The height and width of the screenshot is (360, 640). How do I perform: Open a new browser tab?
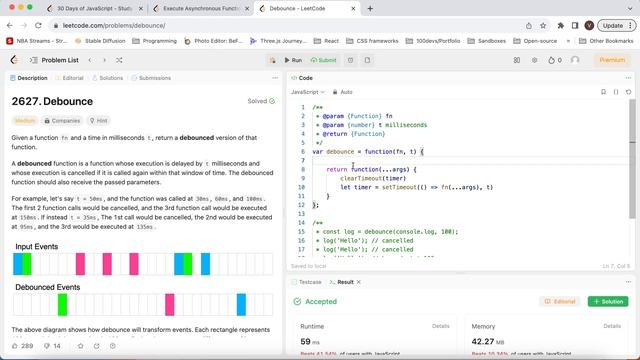(370, 9)
